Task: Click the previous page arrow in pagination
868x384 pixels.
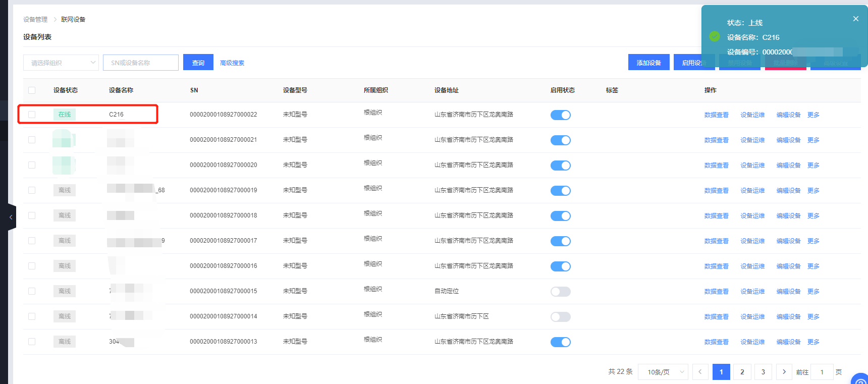Action: tap(700, 372)
